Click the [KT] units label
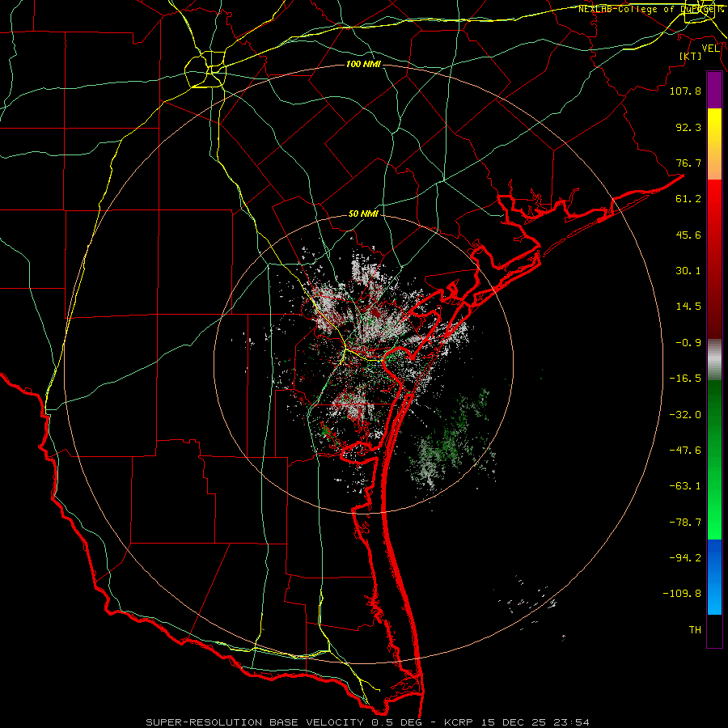The height and width of the screenshot is (728, 728). (x=691, y=56)
